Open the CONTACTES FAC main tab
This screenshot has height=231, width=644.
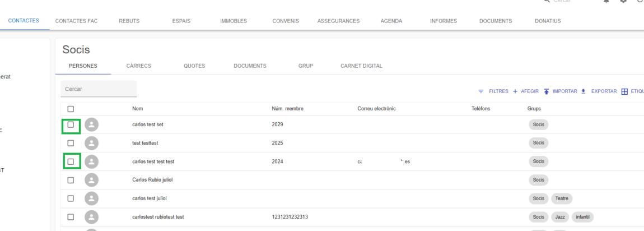point(76,21)
